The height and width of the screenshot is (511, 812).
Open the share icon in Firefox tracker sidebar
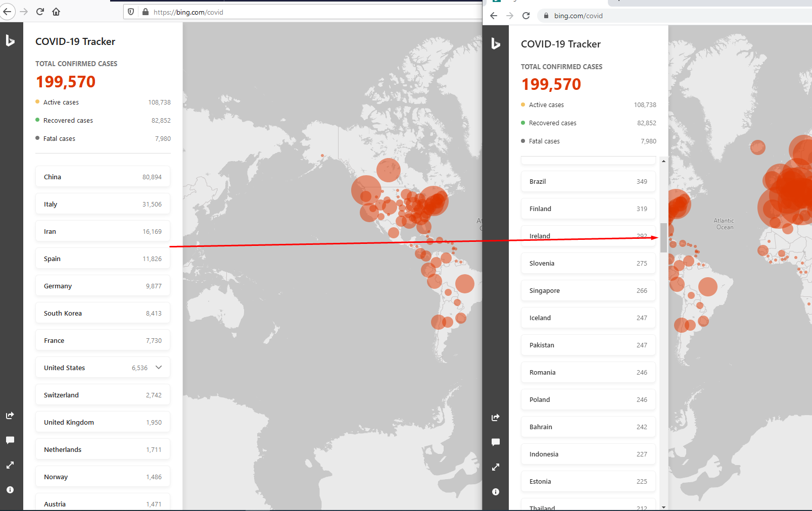click(10, 416)
